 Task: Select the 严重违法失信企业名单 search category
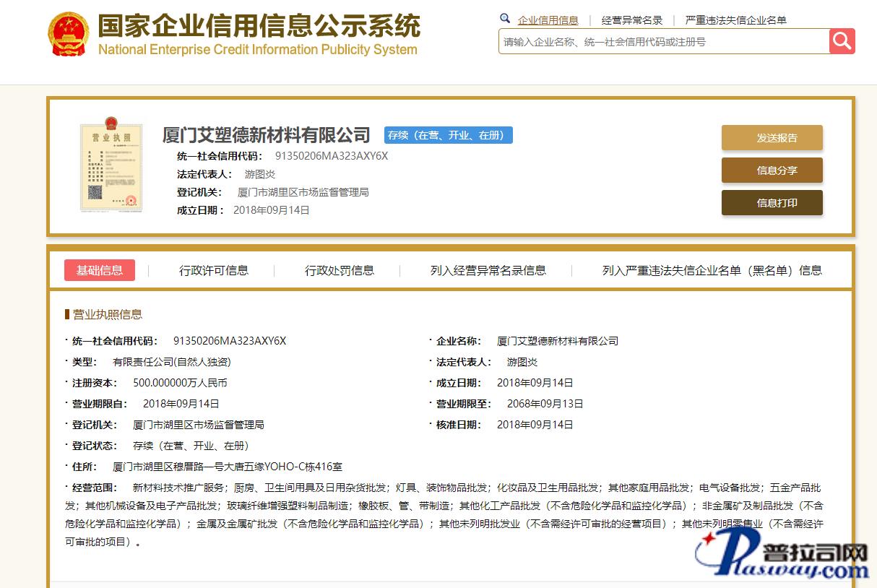point(735,20)
